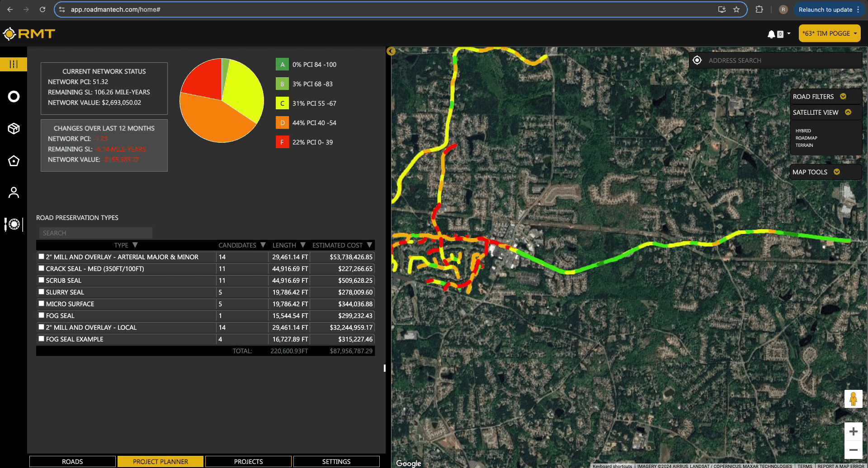Switch to the Projects tab
This screenshot has width=868, height=468.
coord(248,461)
